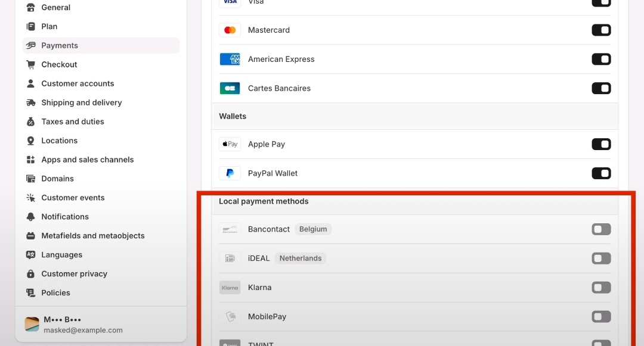This screenshot has width=644, height=346.
Task: Click the MobilePay logo icon
Action: (230, 316)
